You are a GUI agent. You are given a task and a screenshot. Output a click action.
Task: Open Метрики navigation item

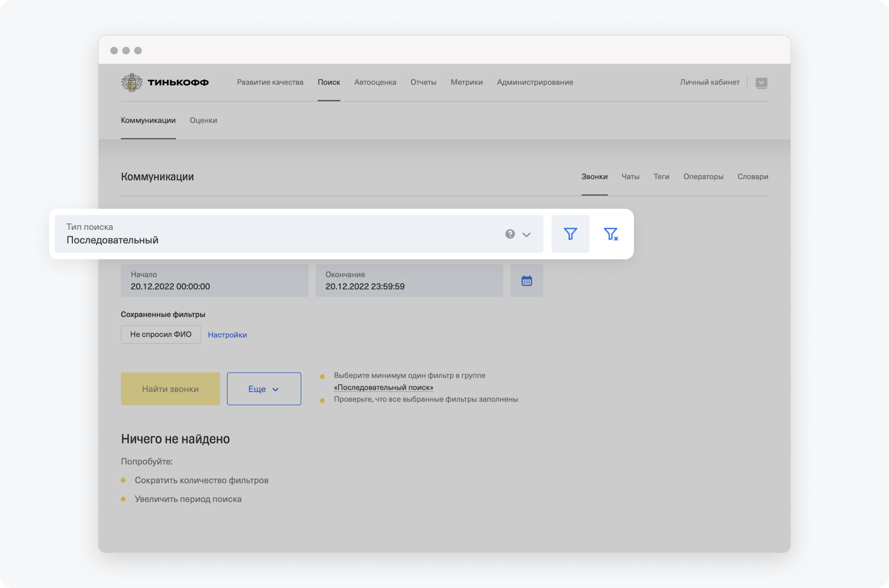point(467,82)
